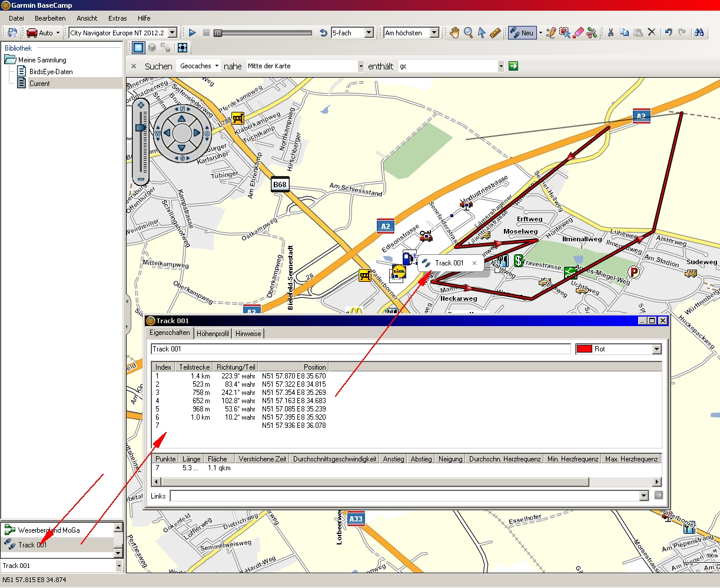Click the Copy icon
Viewport: 720px width, 588px height.
pyautogui.click(x=624, y=33)
